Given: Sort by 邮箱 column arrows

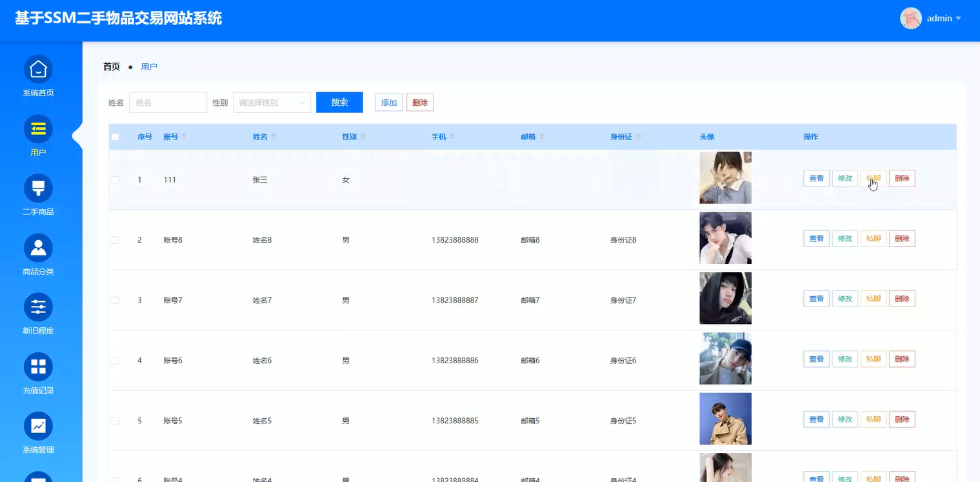Looking at the screenshot, I should coord(541,137).
